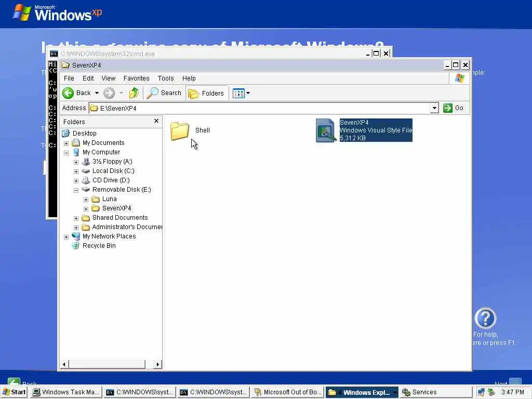
Task: Expand the Shared Documents node
Action: coord(76,218)
